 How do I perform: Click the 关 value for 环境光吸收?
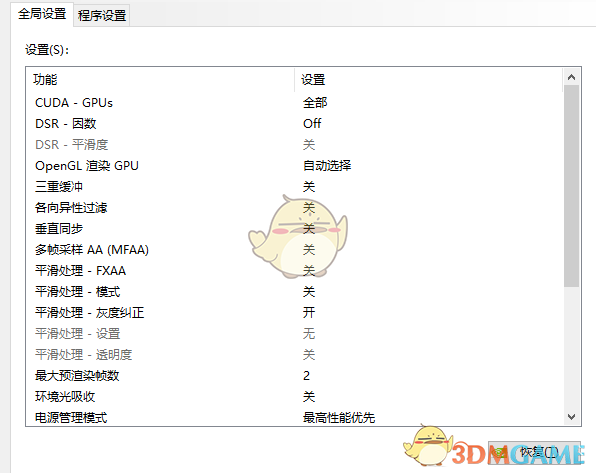pos(309,397)
